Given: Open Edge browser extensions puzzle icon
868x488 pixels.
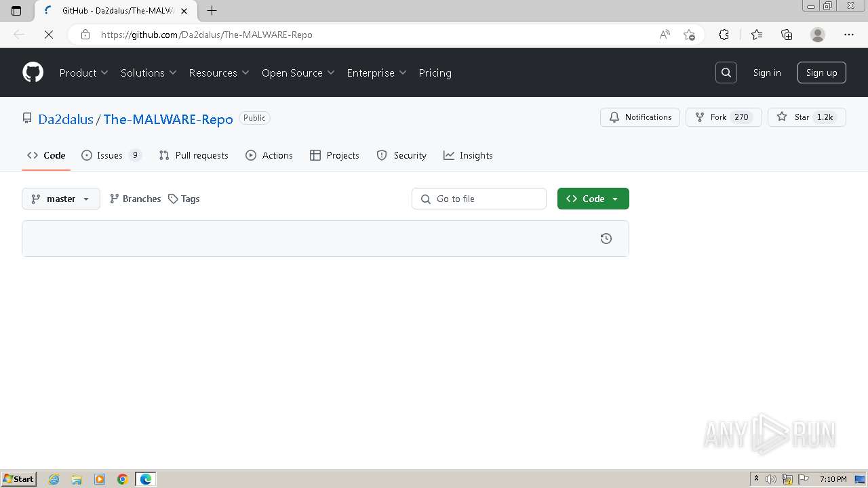Looking at the screenshot, I should [x=724, y=35].
